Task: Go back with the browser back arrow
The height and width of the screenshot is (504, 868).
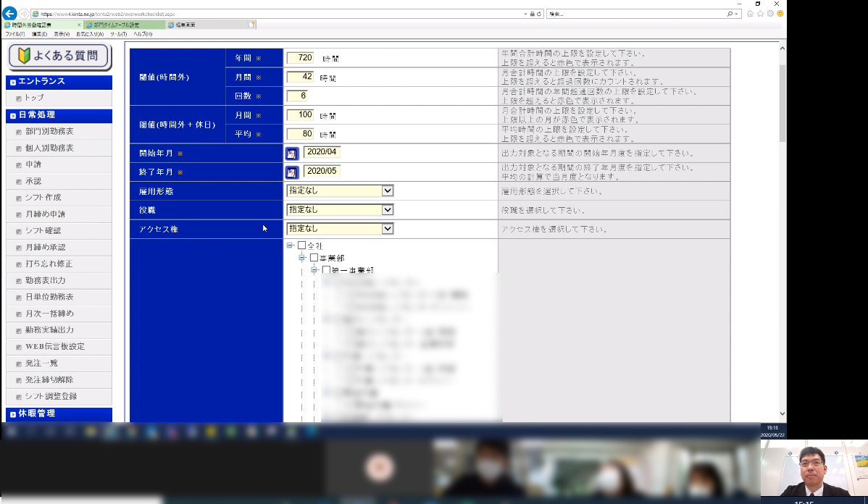Action: click(x=9, y=13)
